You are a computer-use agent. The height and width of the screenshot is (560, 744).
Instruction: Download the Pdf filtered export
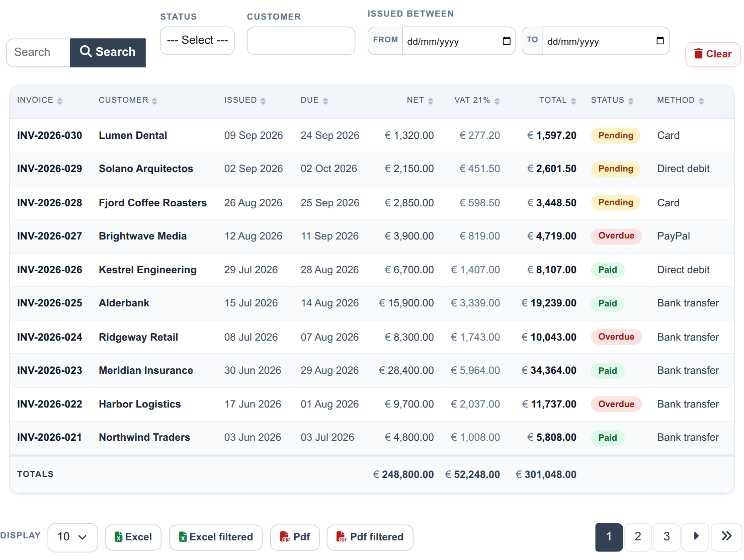(x=370, y=537)
